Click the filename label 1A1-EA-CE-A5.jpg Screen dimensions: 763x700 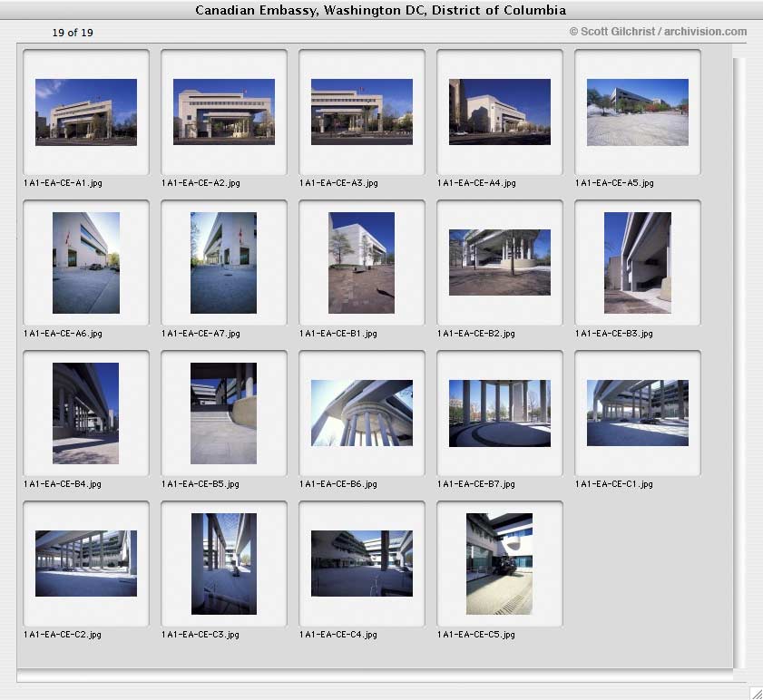point(614,183)
